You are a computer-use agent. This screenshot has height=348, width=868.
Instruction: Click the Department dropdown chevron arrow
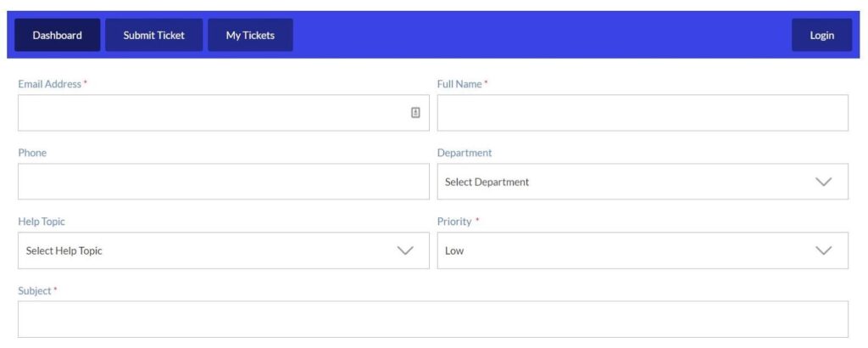823,182
